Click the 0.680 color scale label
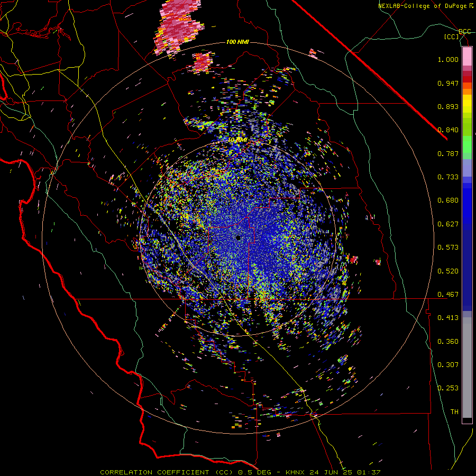This screenshot has width=476, height=476. coord(448,200)
